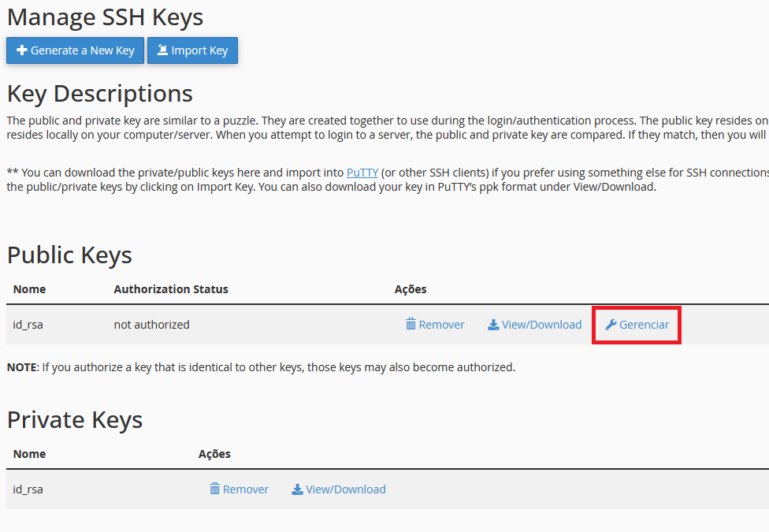Click the wrench icon next to Gerenciar

click(x=610, y=325)
